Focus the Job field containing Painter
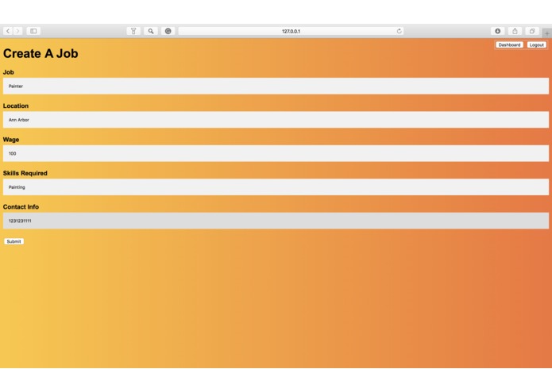Screen dimensions: 552x392 pyautogui.click(x=276, y=86)
